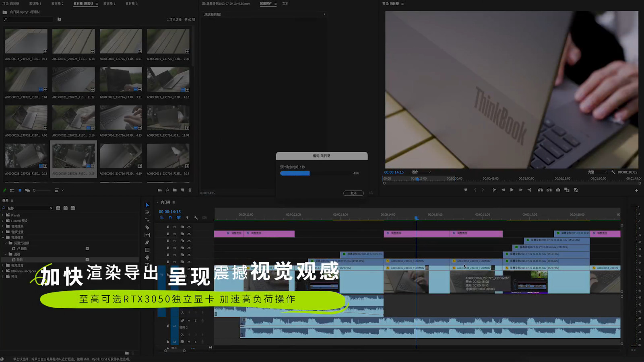644x362 pixels.
Task: Switch to the 文本 (Text) tab
Action: pyautogui.click(x=285, y=4)
